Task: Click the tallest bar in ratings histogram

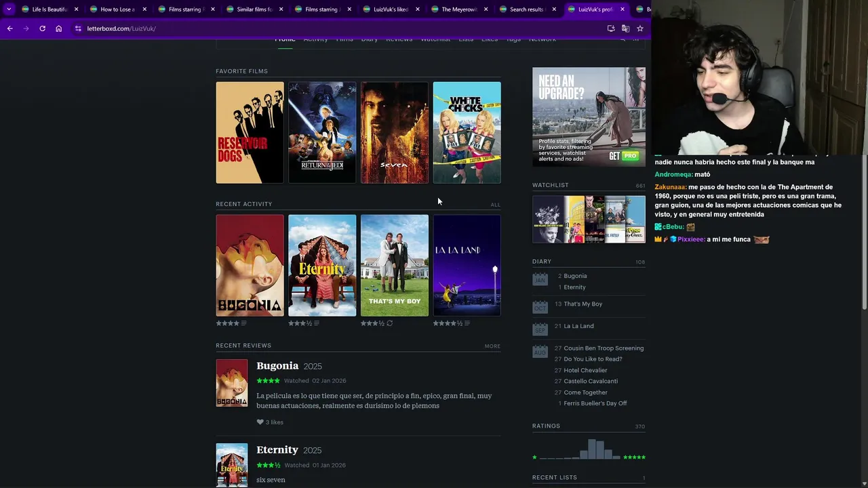Action: coord(592,449)
